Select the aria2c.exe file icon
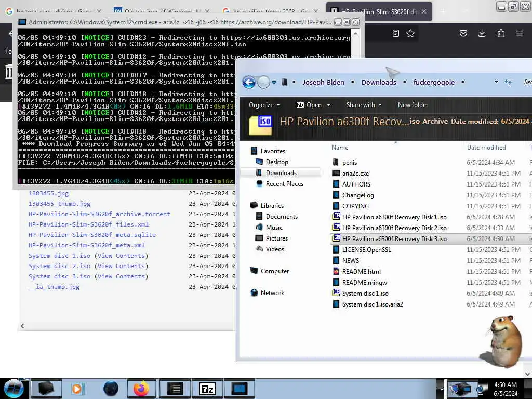 click(x=336, y=174)
